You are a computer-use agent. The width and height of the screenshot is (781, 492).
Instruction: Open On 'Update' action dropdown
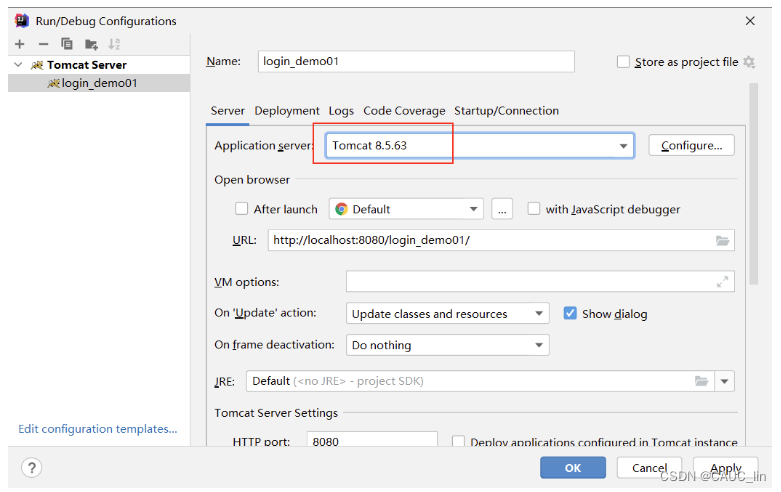pyautogui.click(x=447, y=314)
